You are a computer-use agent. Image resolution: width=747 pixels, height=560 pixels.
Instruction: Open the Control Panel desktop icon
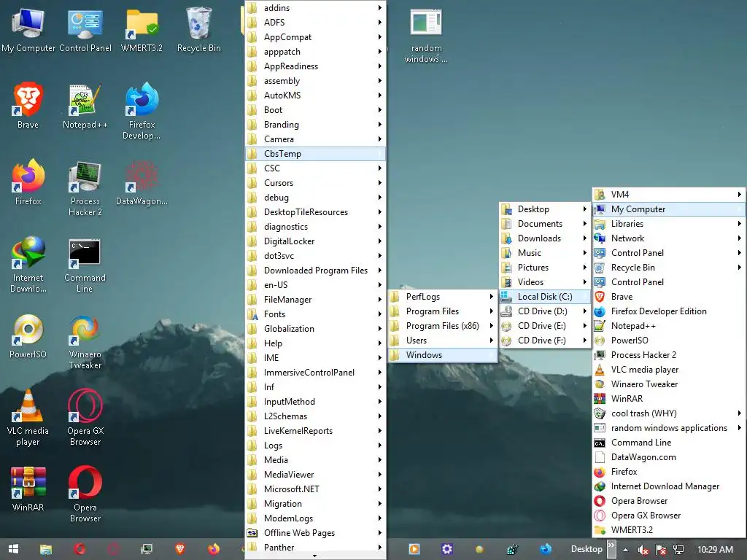click(85, 31)
